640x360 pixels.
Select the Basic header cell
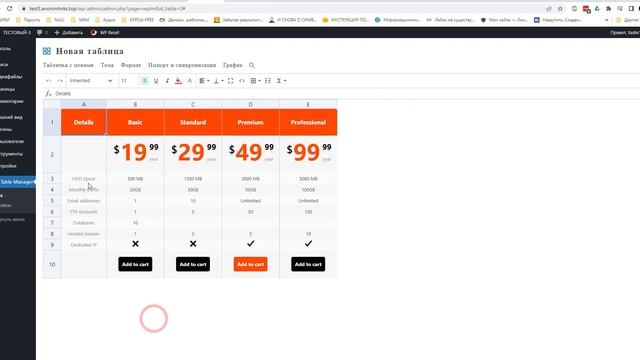tap(136, 122)
